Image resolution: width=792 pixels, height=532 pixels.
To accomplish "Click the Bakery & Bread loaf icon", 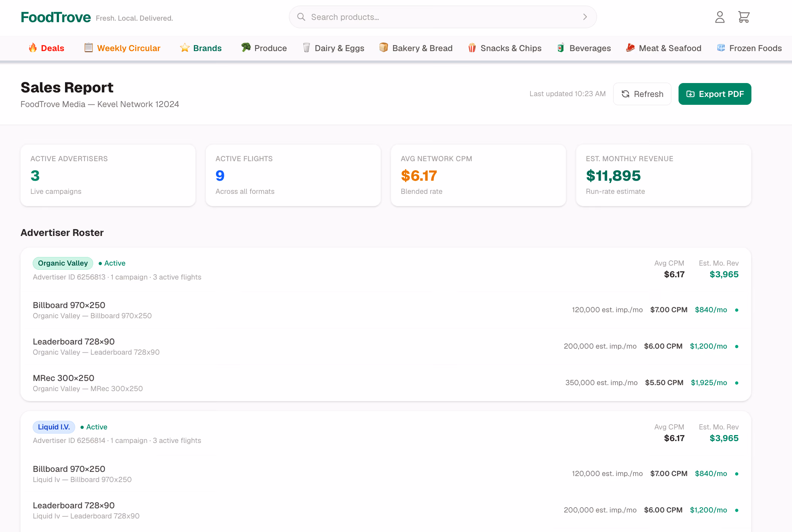I will click(384, 48).
